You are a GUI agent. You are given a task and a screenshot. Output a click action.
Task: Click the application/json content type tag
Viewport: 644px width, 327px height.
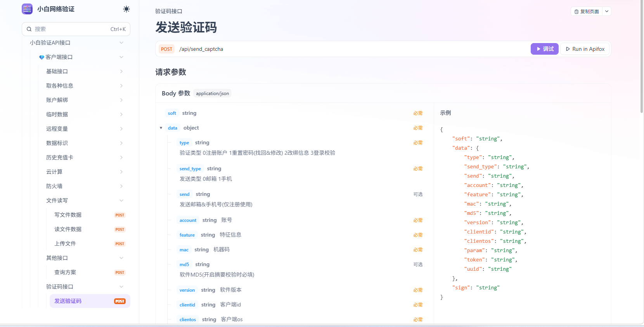(213, 93)
